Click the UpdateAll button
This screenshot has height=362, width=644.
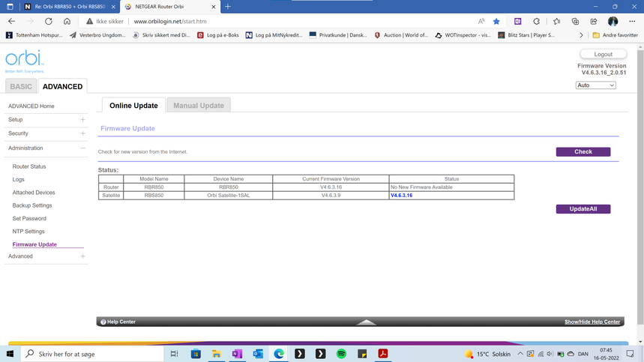[583, 209]
